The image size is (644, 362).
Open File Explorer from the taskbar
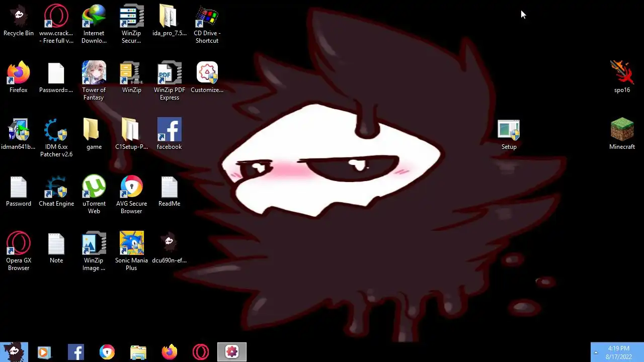pyautogui.click(x=138, y=352)
